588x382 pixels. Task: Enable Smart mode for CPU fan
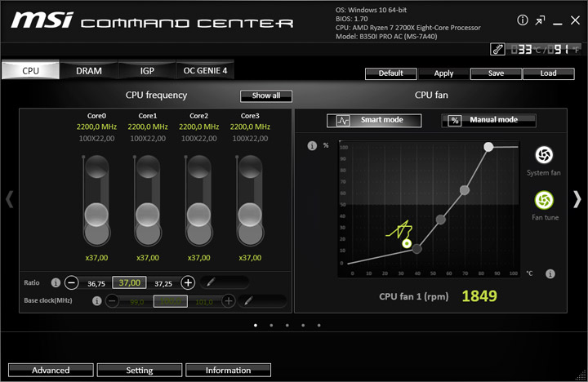click(x=374, y=120)
